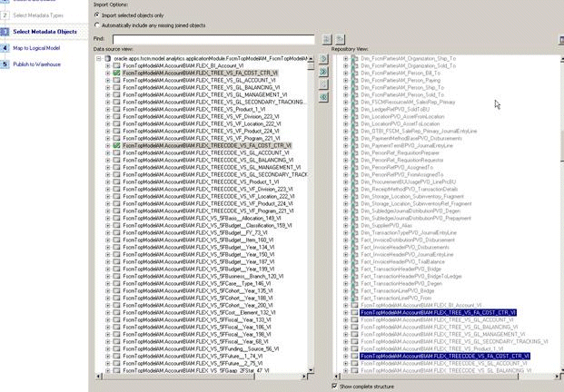The image size is (564, 392).
Task: Click step 2 number icon for Select Metadata Types
Action: (x=5, y=15)
